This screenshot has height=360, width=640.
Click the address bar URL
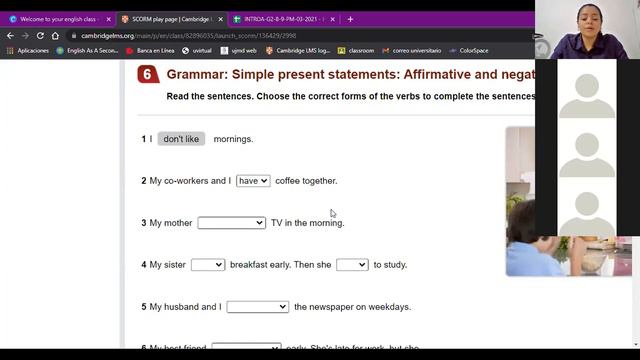click(189, 36)
